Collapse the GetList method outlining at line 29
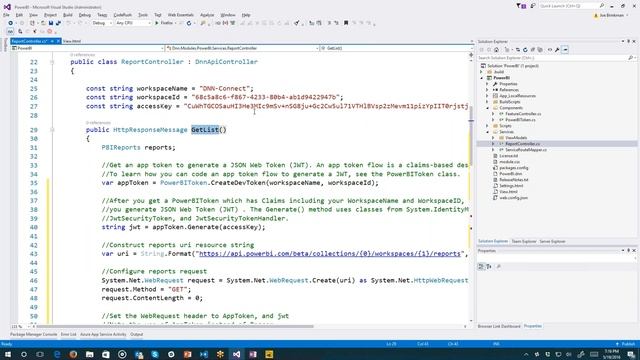 point(52,130)
